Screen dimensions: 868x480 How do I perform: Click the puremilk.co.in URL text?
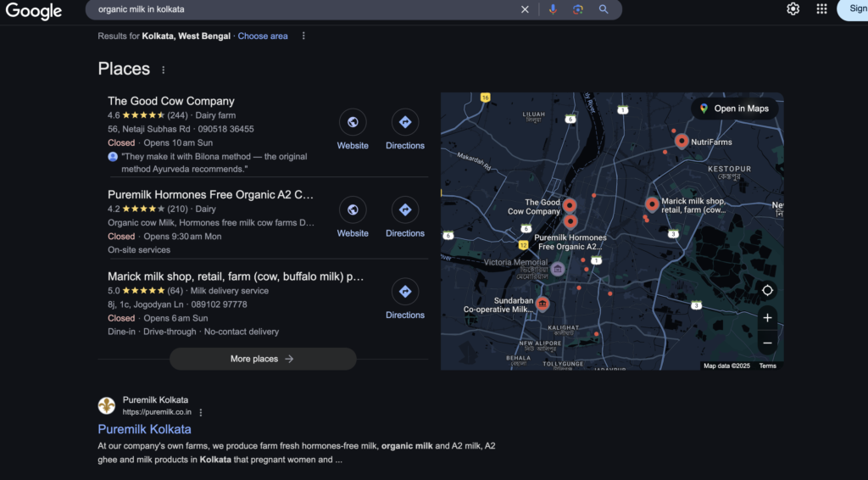point(157,412)
